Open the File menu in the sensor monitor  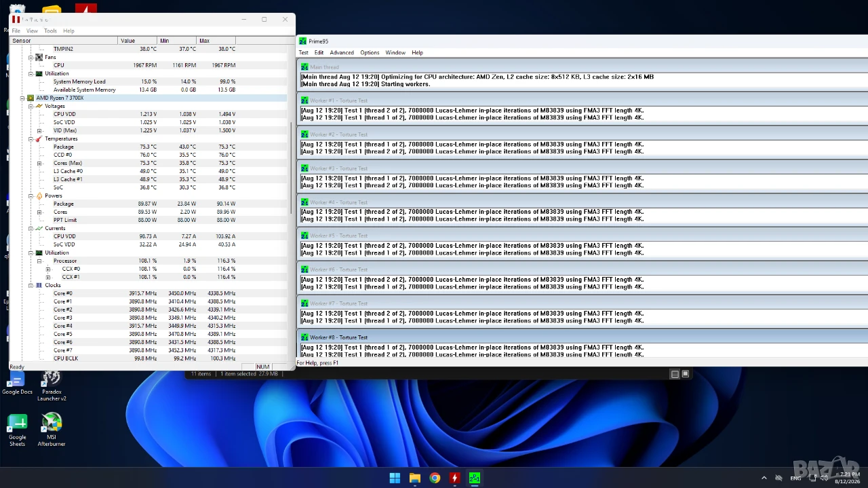click(x=16, y=31)
